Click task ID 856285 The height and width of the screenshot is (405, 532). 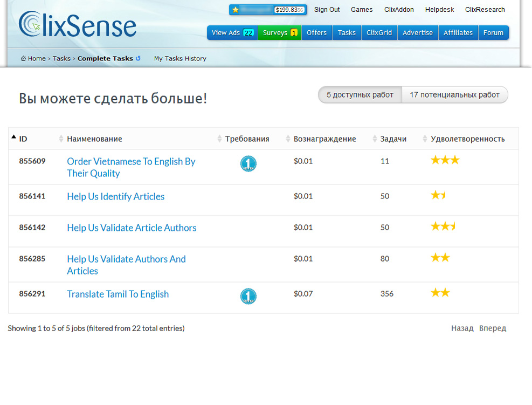coord(32,259)
